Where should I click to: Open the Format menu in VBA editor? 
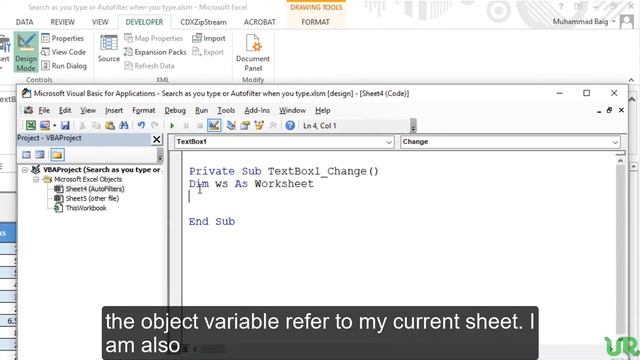click(144, 111)
